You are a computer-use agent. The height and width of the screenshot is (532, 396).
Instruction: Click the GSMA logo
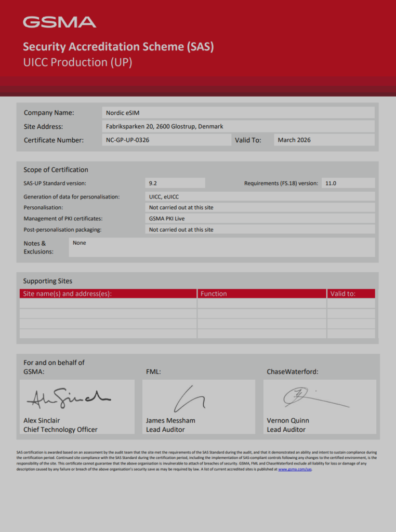click(x=59, y=22)
